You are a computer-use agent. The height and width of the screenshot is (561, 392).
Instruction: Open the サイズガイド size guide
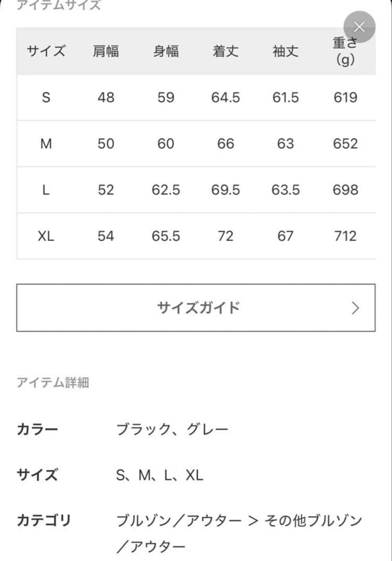click(x=196, y=308)
